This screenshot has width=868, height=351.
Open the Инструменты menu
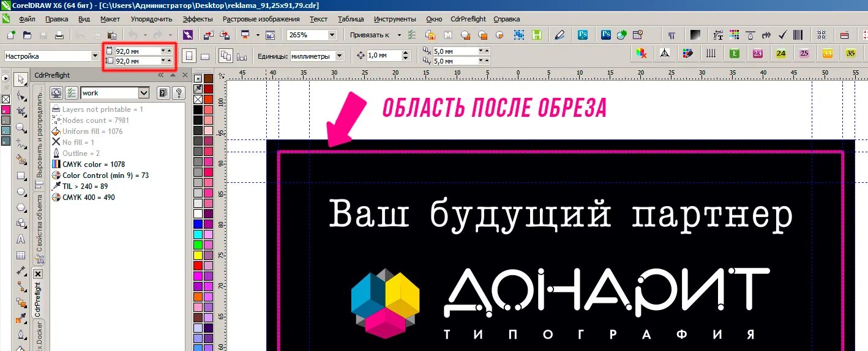coord(395,19)
